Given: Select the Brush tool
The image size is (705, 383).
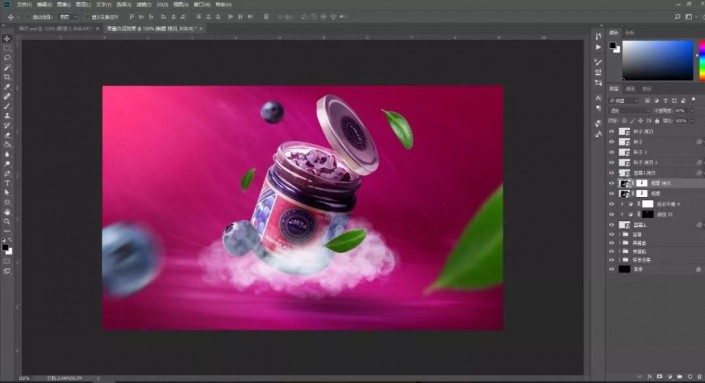Looking at the screenshot, I should (x=7, y=106).
